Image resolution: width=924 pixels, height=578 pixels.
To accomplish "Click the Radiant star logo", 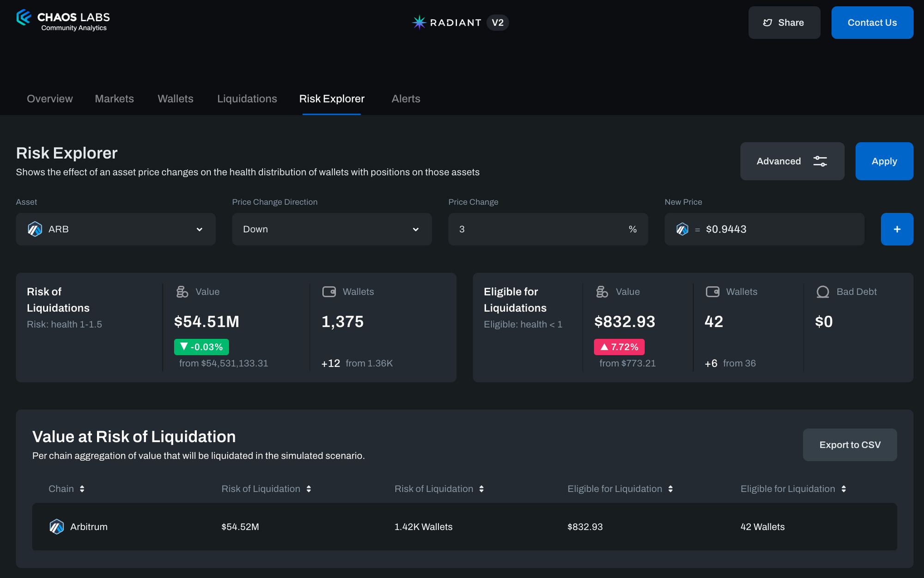I will point(419,23).
